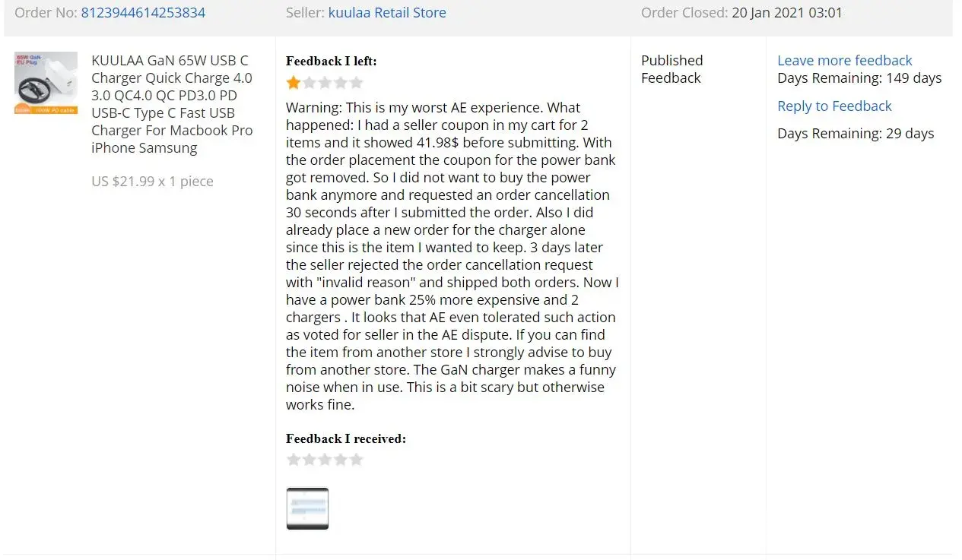962x560 pixels.
Task: Click the first star under Feedback I received
Action: pyautogui.click(x=294, y=460)
